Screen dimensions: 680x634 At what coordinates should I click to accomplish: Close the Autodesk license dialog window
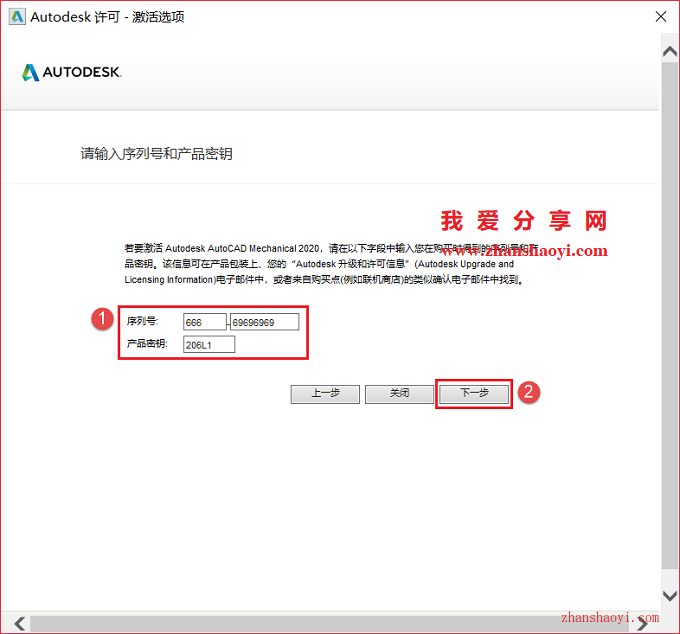pos(661,16)
